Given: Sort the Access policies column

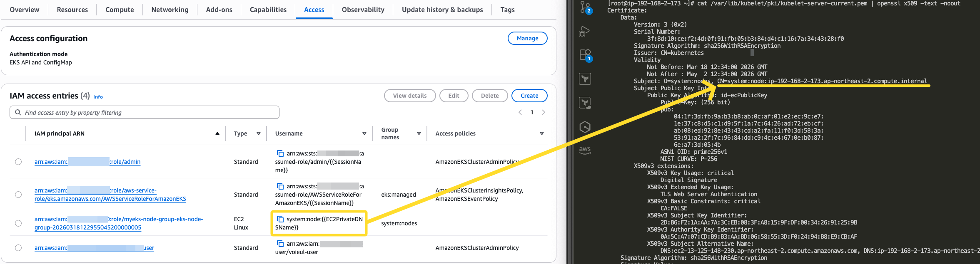Looking at the screenshot, I should [542, 133].
